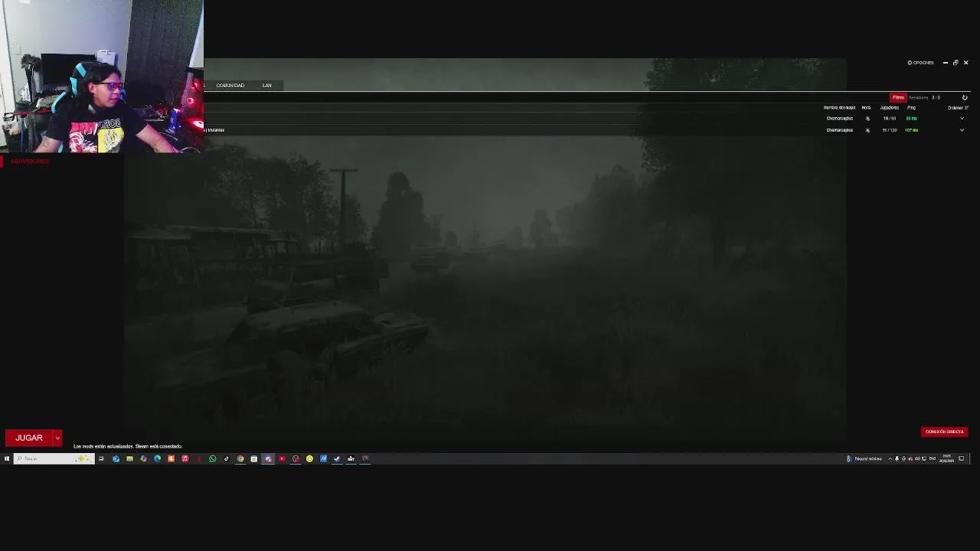This screenshot has width=980, height=551.
Task: Open the Apple Music taskbar icon
Action: (x=185, y=458)
